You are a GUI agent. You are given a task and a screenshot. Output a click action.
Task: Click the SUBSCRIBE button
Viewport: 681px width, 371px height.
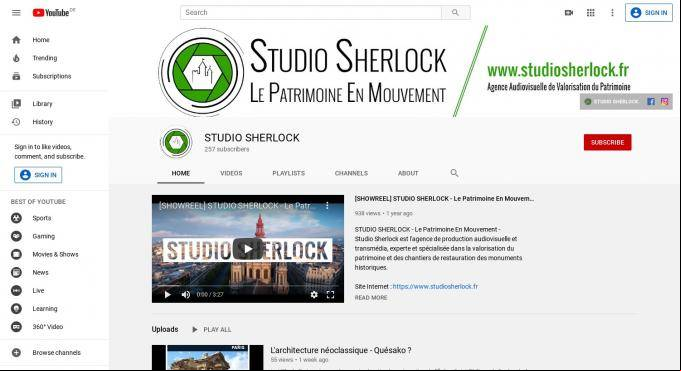[607, 142]
